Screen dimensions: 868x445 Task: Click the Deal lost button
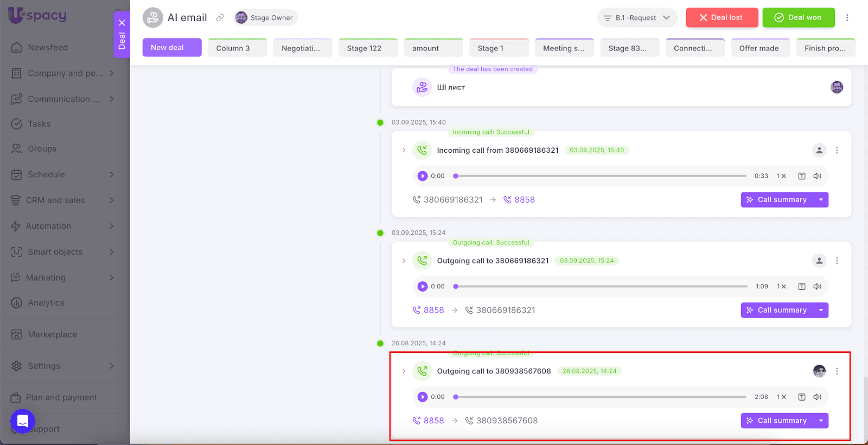(x=722, y=18)
